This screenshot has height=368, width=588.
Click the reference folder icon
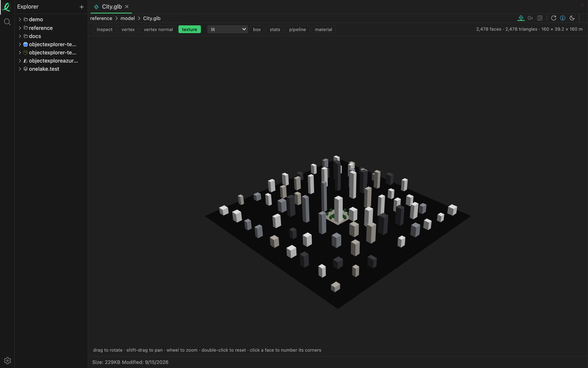tap(26, 28)
